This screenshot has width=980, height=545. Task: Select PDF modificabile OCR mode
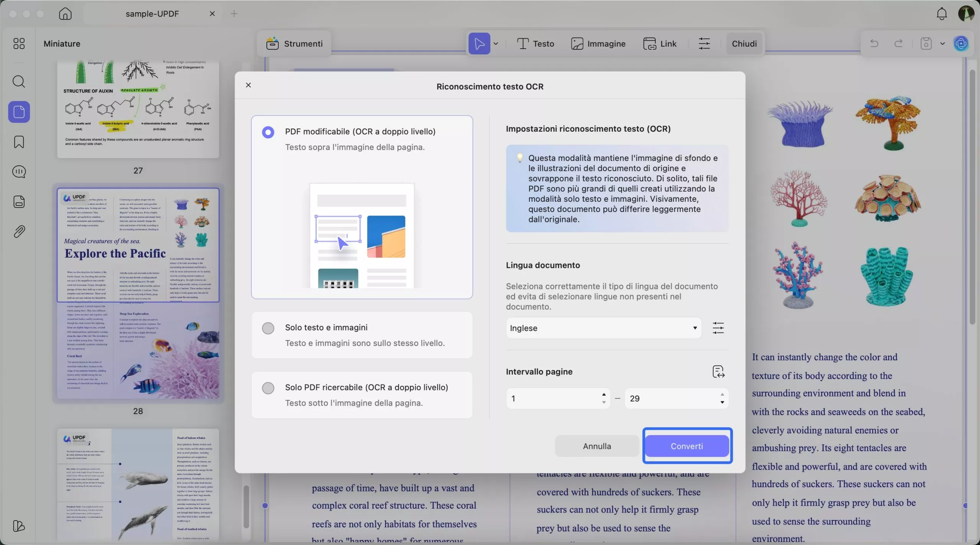(268, 132)
